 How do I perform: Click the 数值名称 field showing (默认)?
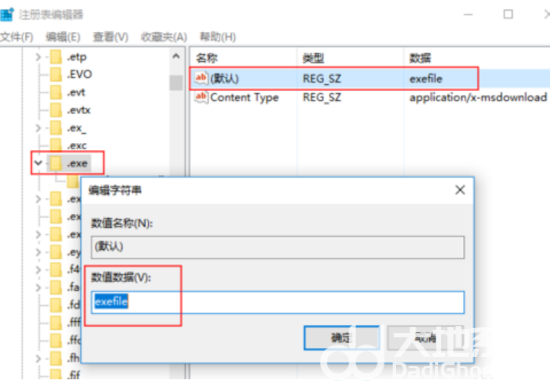click(278, 247)
